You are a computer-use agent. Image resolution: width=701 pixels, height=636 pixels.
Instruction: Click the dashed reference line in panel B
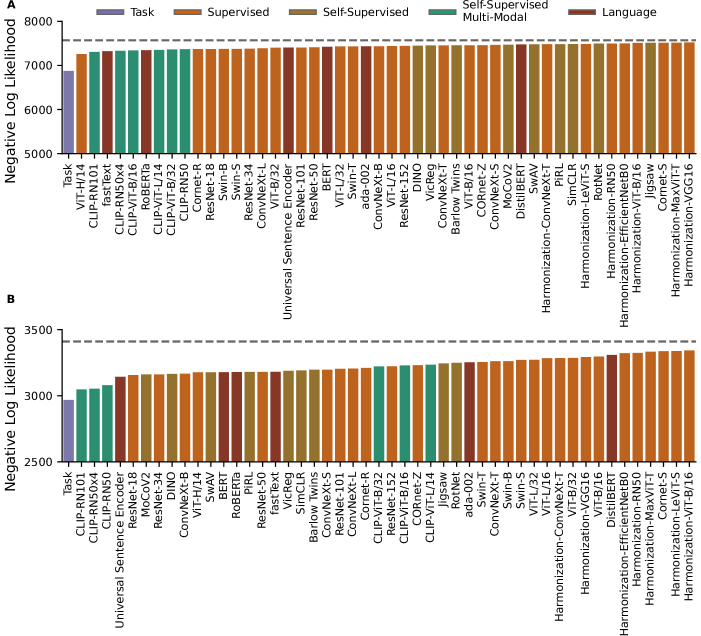pos(379,342)
